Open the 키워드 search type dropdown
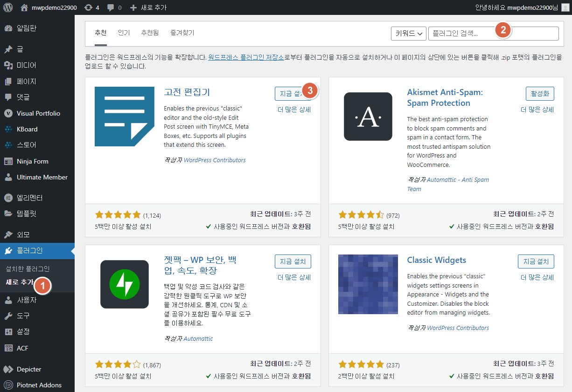The image size is (572, 392). 409,33
